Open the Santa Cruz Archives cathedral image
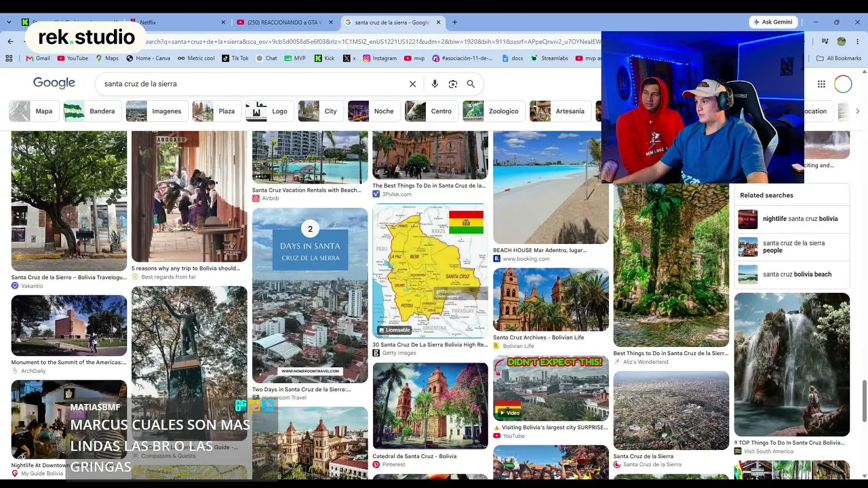Screen dimensions: 868x488 (x=551, y=300)
